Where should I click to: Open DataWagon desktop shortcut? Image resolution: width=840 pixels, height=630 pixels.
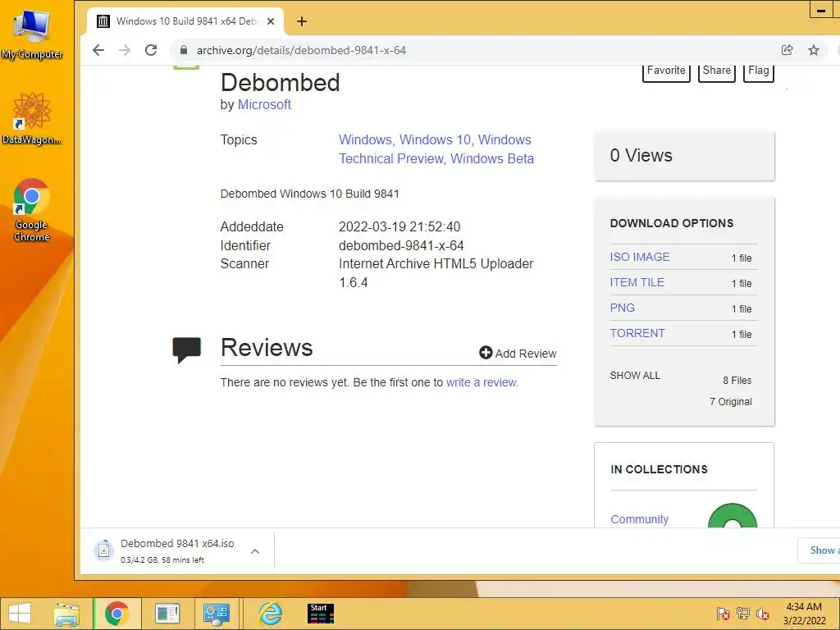(x=32, y=118)
